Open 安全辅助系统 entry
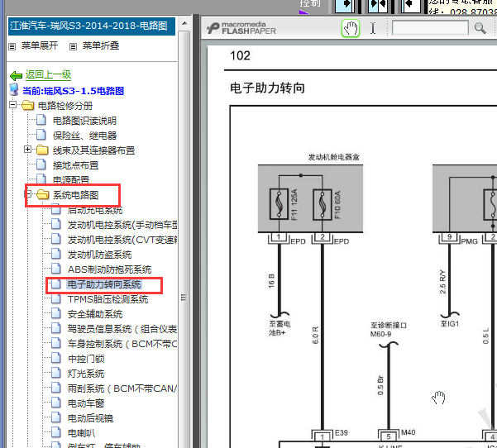497x448 pixels. 95,314
